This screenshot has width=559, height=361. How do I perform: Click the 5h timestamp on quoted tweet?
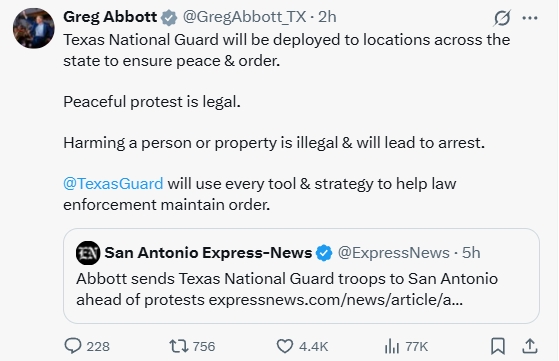point(471,253)
